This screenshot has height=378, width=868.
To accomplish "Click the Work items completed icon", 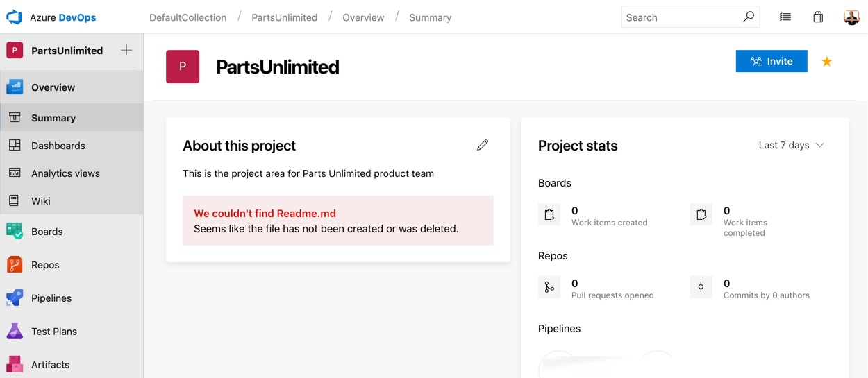I will pos(701,214).
